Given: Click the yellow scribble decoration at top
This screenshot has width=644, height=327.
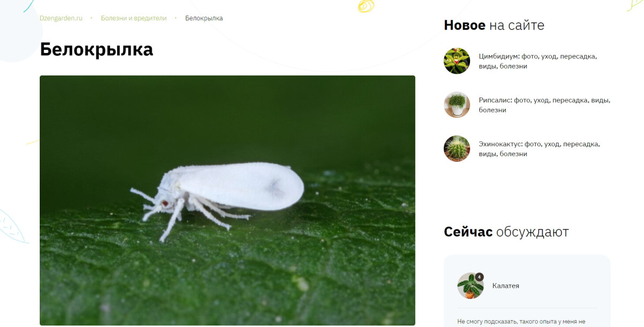Looking at the screenshot, I should [x=366, y=6].
